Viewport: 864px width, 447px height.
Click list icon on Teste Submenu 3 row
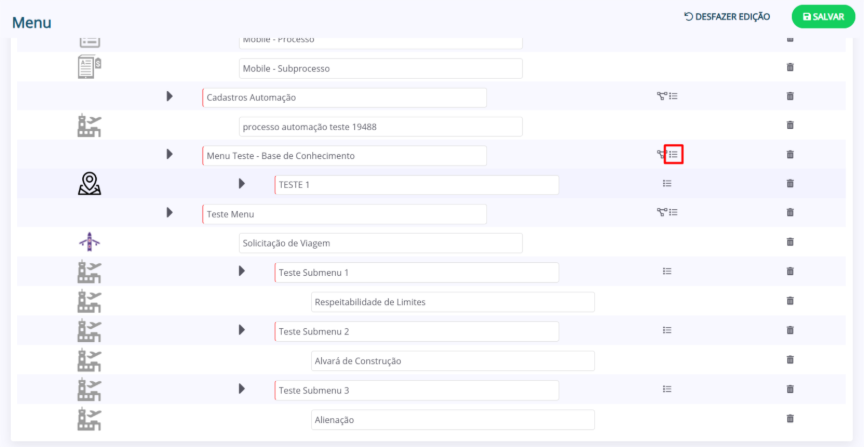(x=667, y=389)
